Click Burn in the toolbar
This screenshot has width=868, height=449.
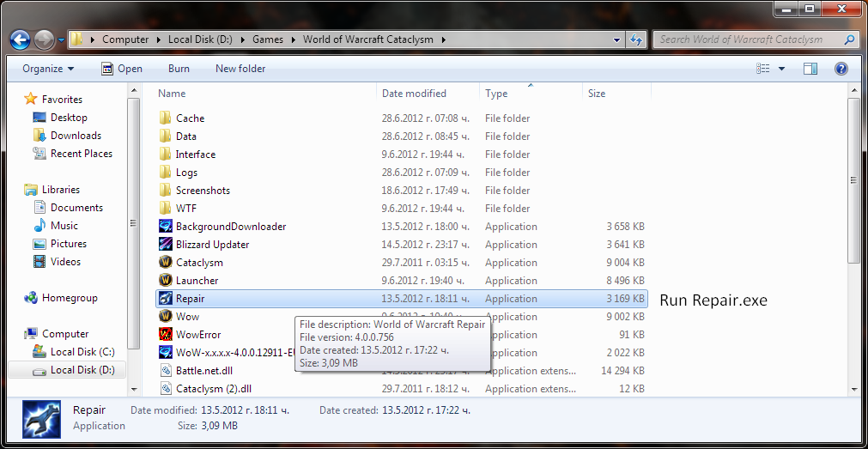[x=179, y=69]
